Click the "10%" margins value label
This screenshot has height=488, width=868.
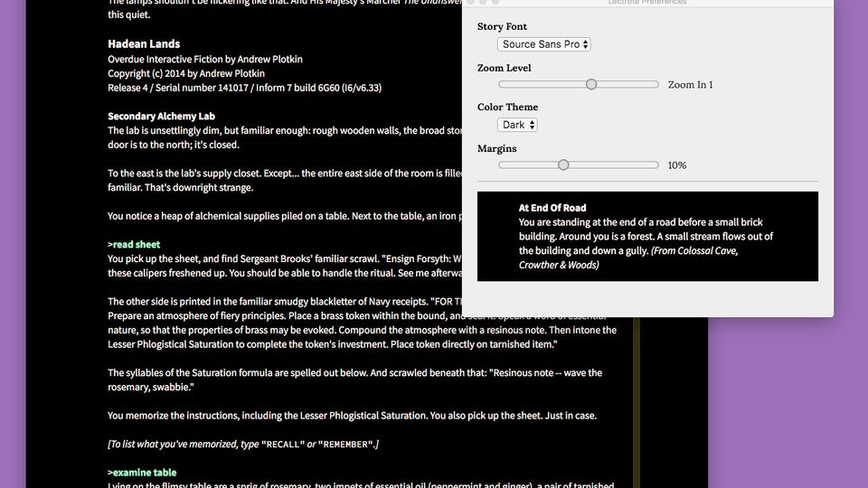pyautogui.click(x=676, y=165)
